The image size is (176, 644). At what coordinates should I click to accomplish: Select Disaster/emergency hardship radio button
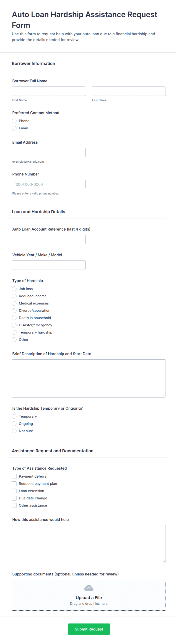pyautogui.click(x=14, y=325)
